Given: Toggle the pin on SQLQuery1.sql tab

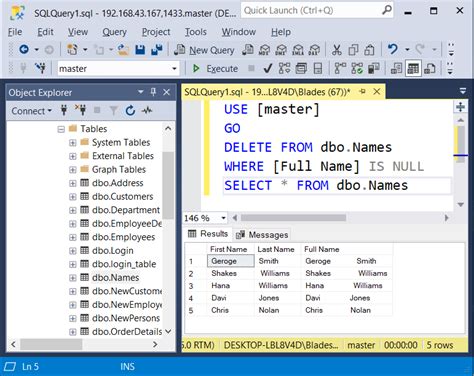Looking at the screenshot, I should [363, 92].
